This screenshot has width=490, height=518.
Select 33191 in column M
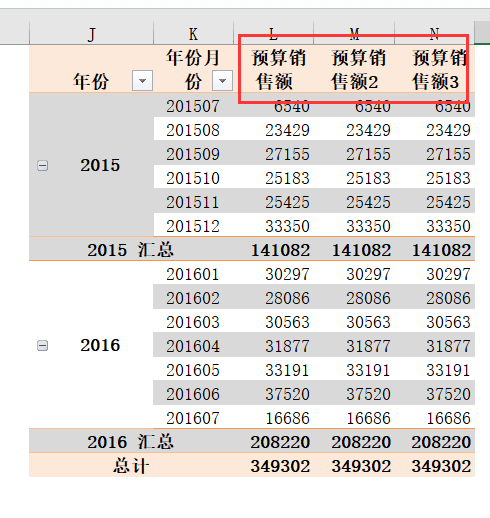tap(368, 370)
